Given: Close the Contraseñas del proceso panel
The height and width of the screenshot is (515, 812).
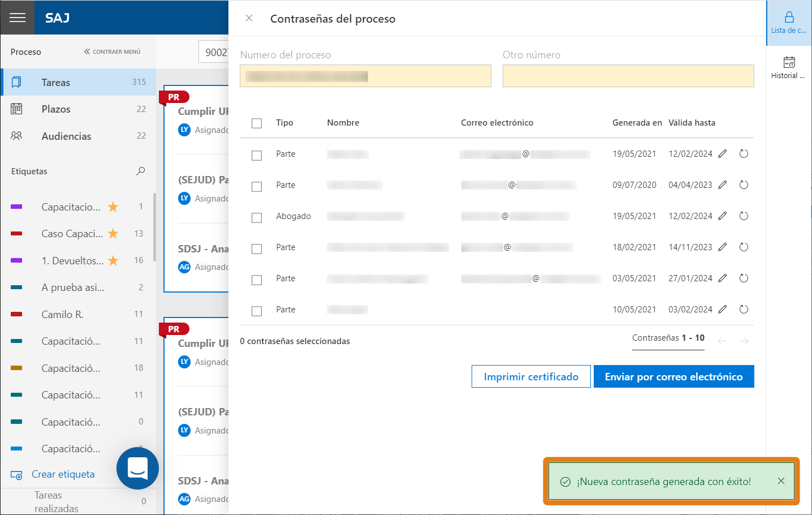Looking at the screenshot, I should [249, 18].
